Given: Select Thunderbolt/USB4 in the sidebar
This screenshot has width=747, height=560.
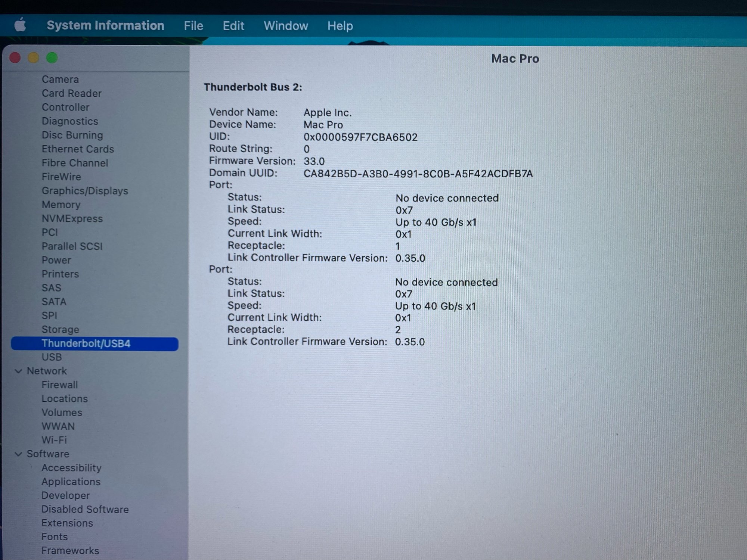Looking at the screenshot, I should 86,343.
